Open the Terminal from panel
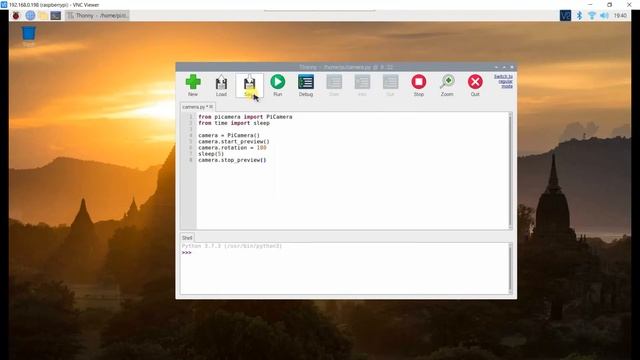The height and width of the screenshot is (360, 640). pyautogui.click(x=56, y=16)
